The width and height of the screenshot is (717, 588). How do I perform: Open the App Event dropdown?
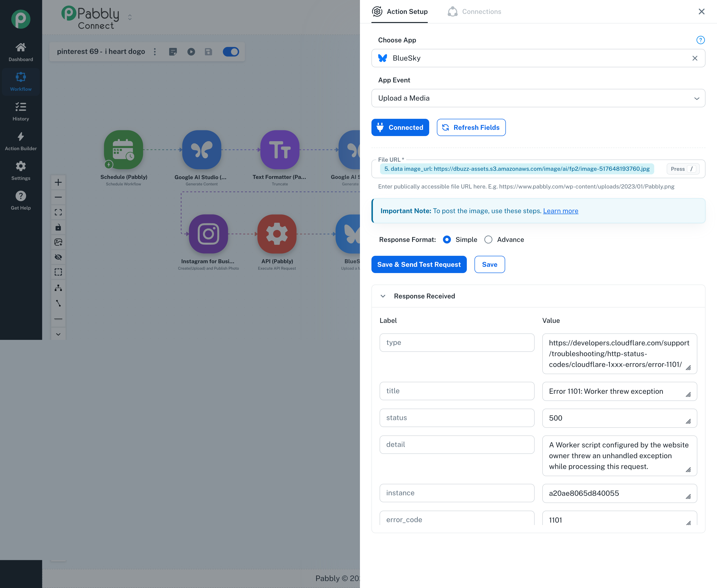coord(538,98)
